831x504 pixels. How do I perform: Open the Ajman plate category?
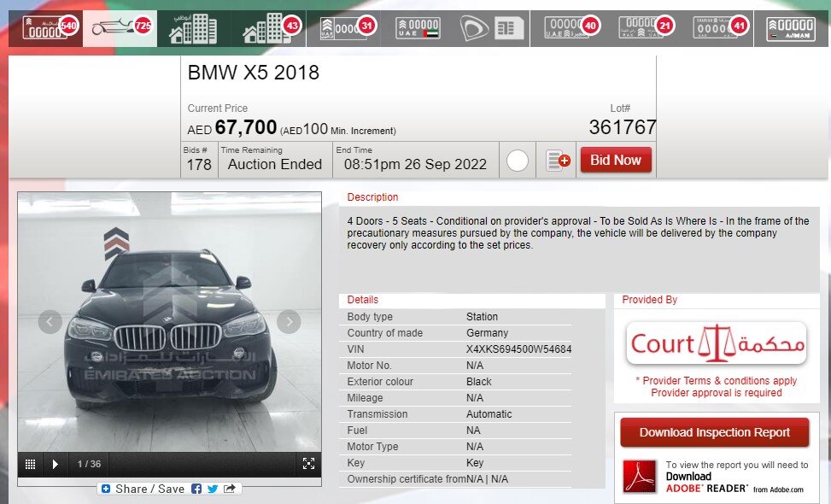791,28
